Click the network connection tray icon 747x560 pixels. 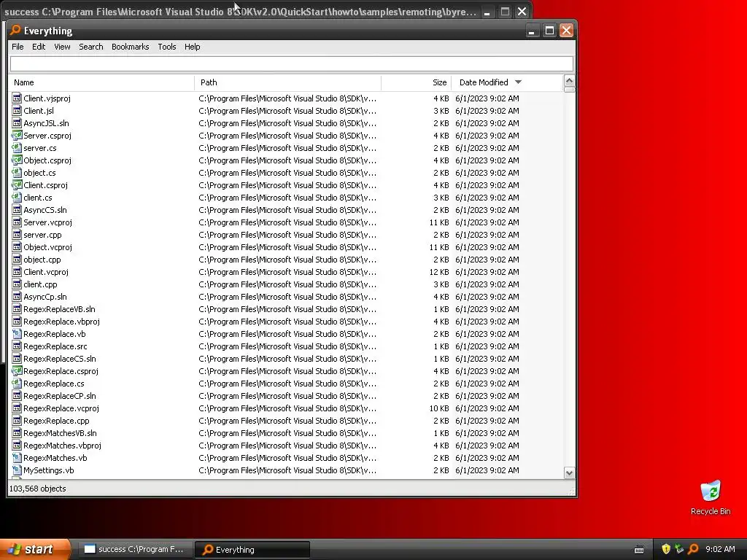(679, 549)
